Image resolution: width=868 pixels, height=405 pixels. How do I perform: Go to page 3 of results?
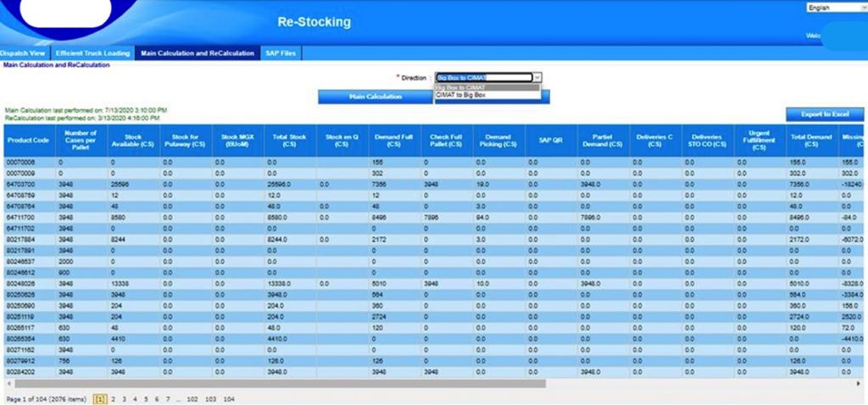click(x=124, y=399)
